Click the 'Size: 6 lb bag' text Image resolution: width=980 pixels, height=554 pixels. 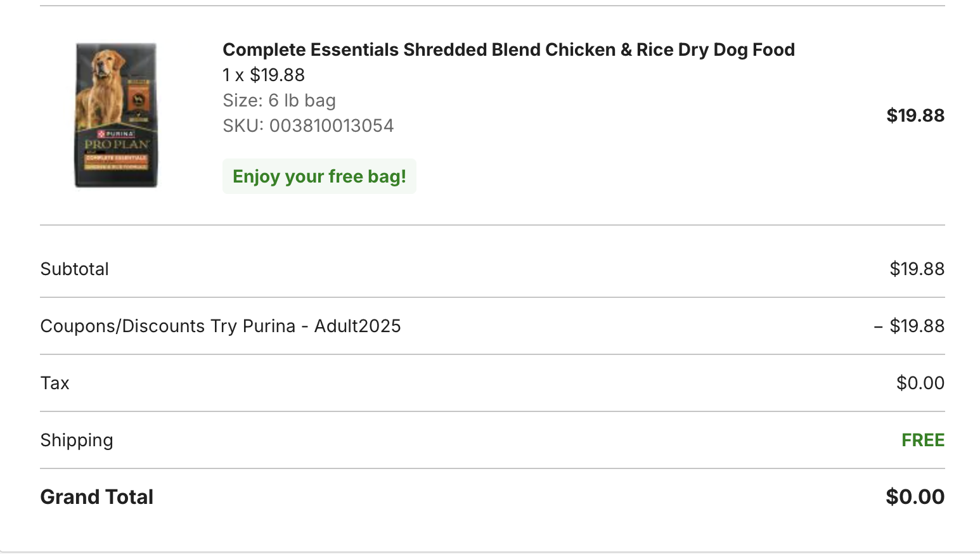279,100
